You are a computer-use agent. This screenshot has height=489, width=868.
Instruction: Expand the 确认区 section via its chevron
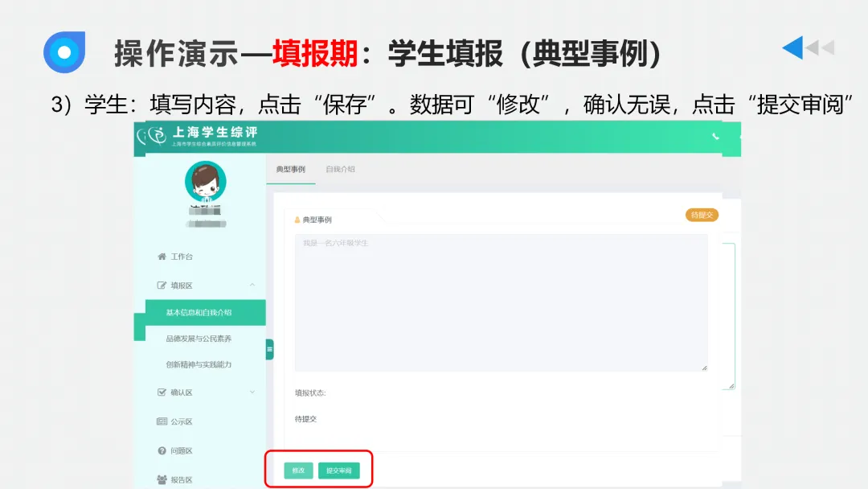click(x=252, y=389)
